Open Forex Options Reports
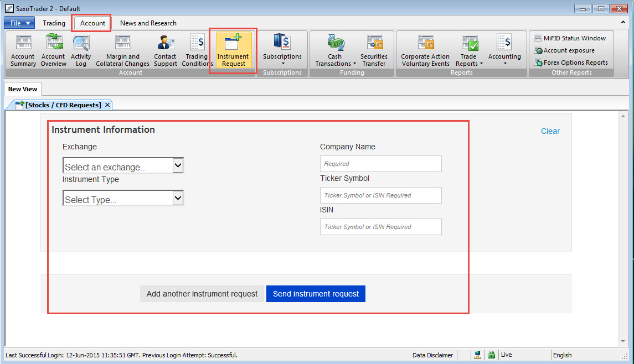 click(x=571, y=63)
